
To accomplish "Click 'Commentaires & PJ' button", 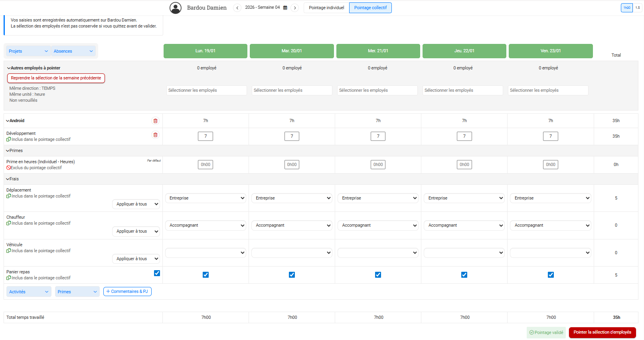I will (x=127, y=292).
